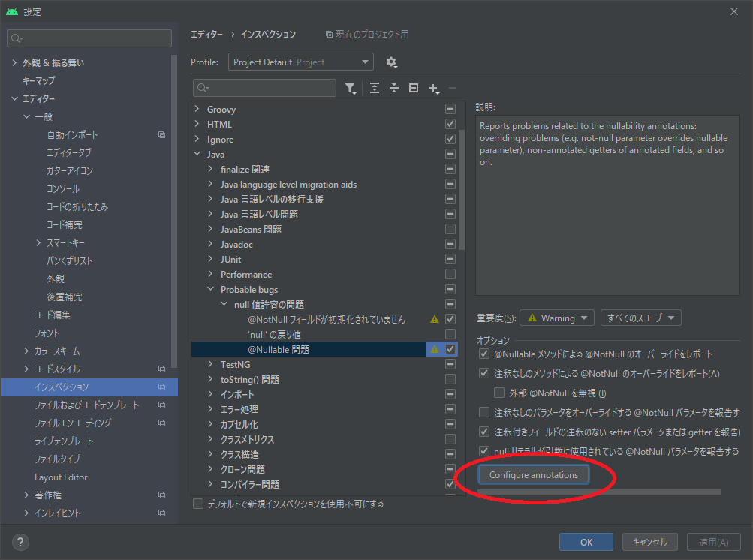
Task: Click the help question-mark icon
Action: click(x=20, y=542)
